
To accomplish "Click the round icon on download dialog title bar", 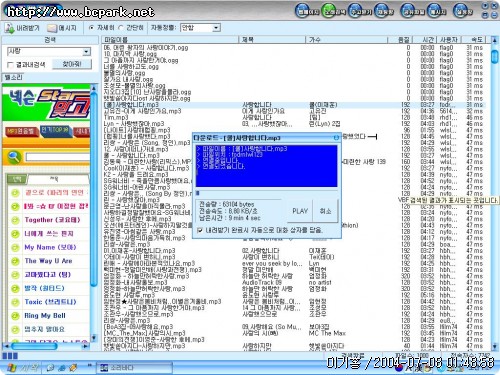I will pyautogui.click(x=336, y=138).
